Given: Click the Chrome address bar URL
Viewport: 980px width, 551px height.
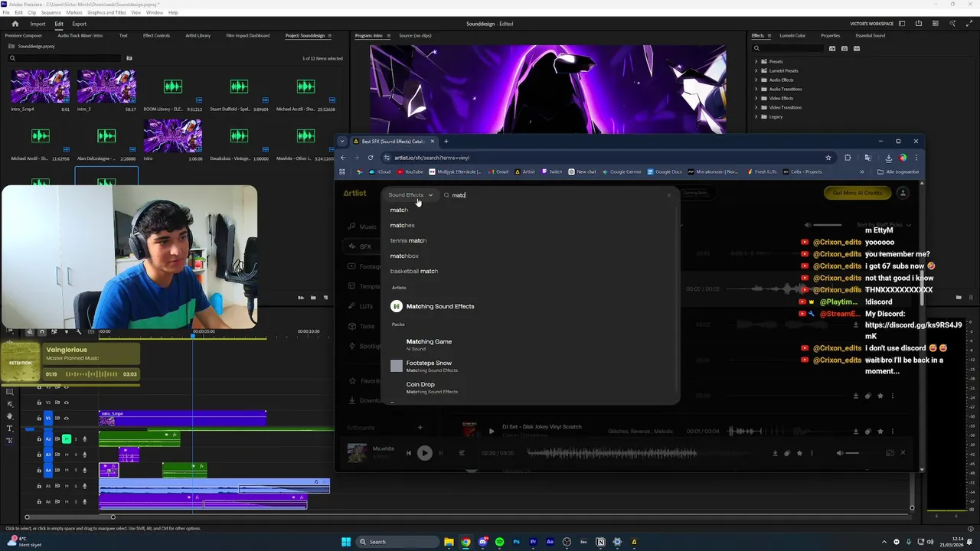Looking at the screenshot, I should [x=432, y=158].
